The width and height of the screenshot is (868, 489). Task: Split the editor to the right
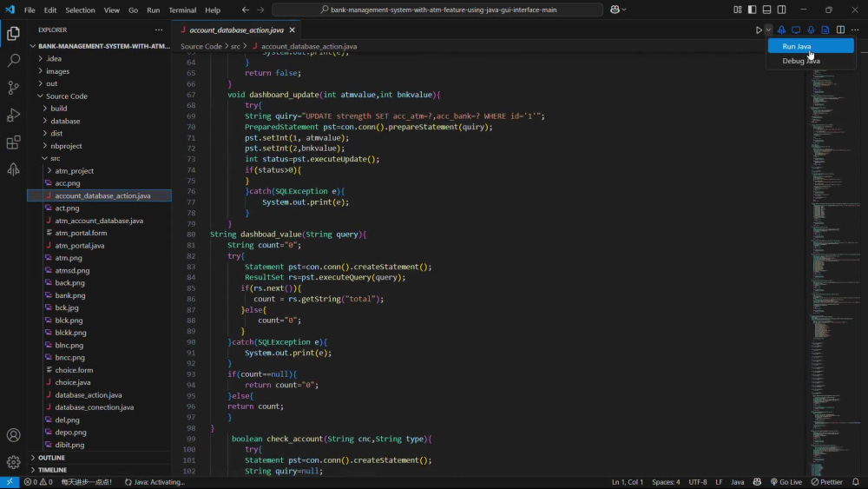(840, 30)
